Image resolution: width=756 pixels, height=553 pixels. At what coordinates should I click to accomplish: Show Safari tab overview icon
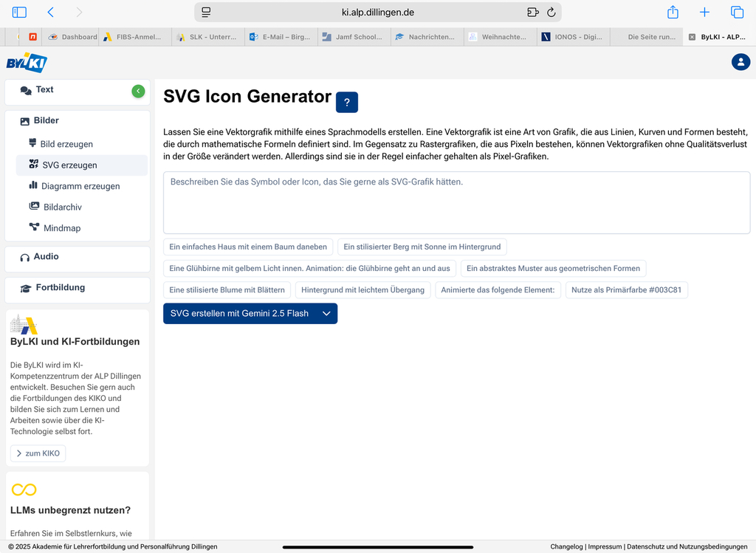pyautogui.click(x=737, y=13)
